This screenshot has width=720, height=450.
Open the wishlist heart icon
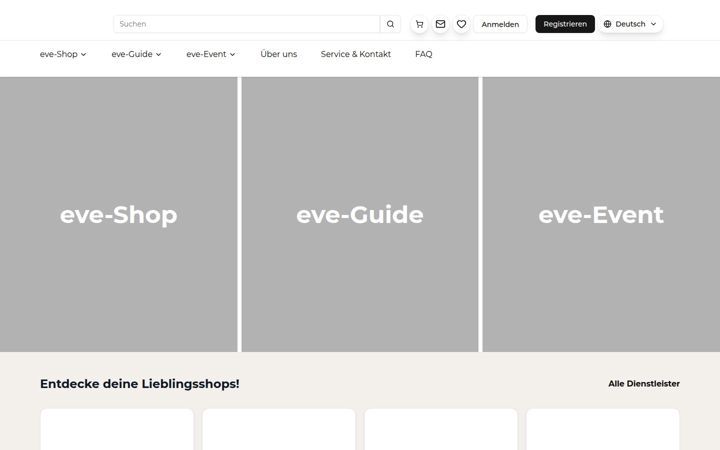pyautogui.click(x=461, y=24)
